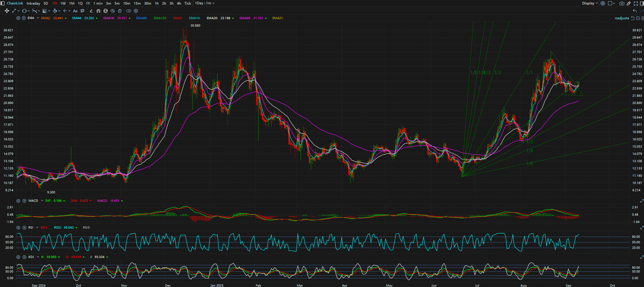Maximize the RSI pane with expand arrows

coord(642,228)
